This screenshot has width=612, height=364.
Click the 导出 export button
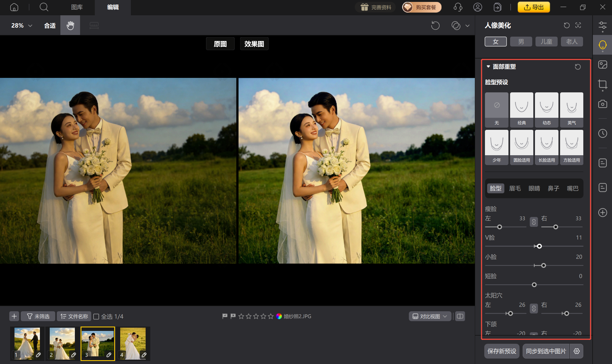[534, 7]
